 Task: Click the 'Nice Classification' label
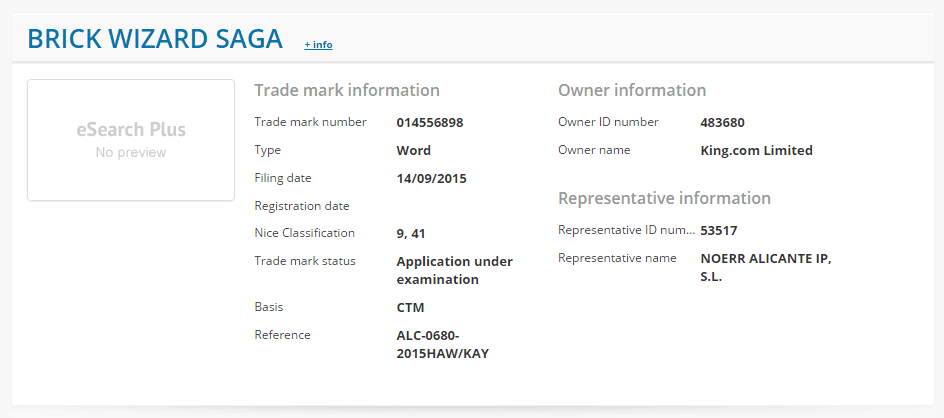point(305,233)
